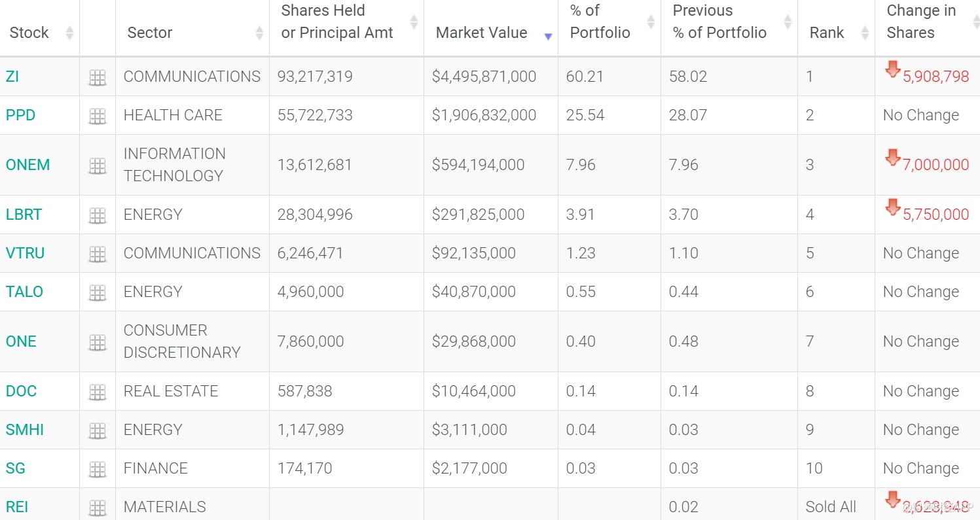
Task: Click the grid icon in the ZI row
Action: (x=98, y=77)
